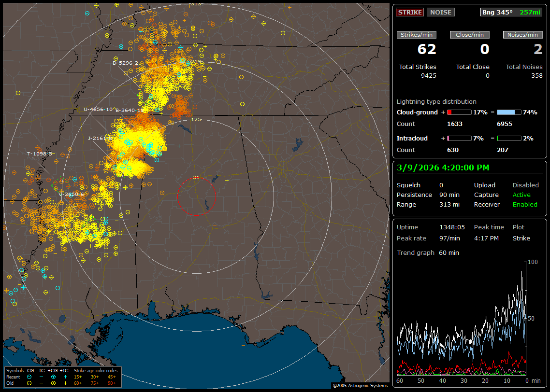Click the recent +IC cyan plus symbol
Screen dimensions: 550x392
pyautogui.click(x=65, y=377)
